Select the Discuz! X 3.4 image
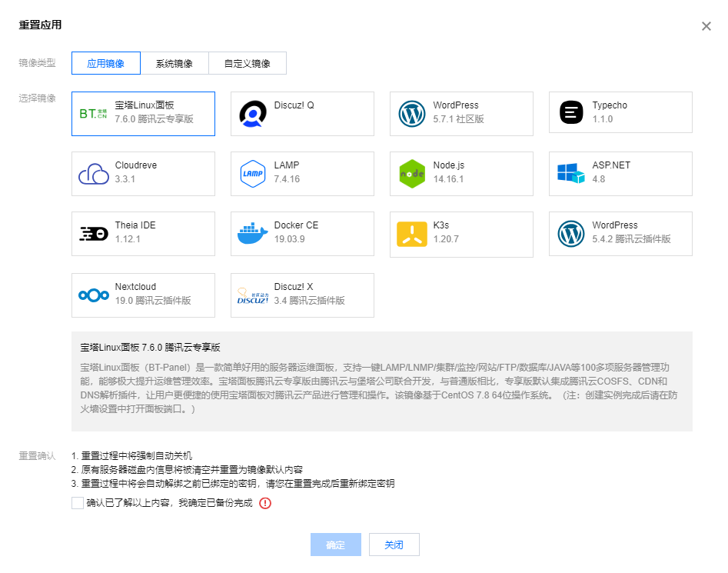This screenshot has width=728, height=573. click(252, 295)
